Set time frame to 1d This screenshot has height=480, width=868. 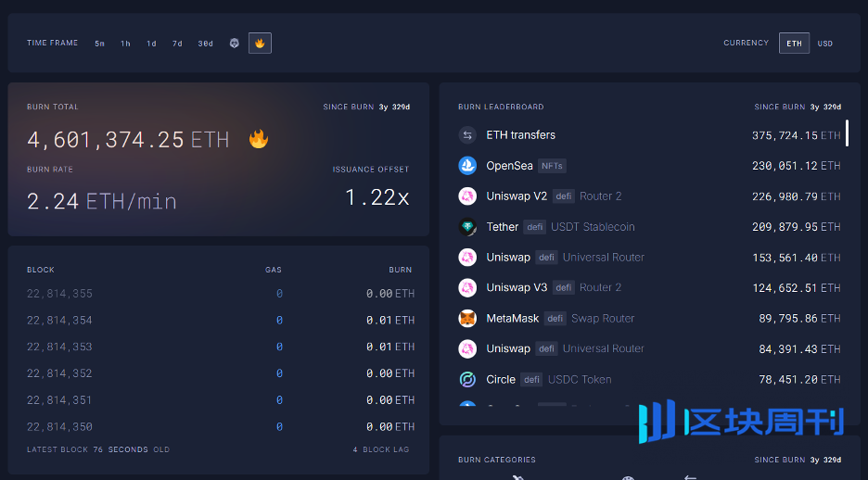pyautogui.click(x=151, y=44)
